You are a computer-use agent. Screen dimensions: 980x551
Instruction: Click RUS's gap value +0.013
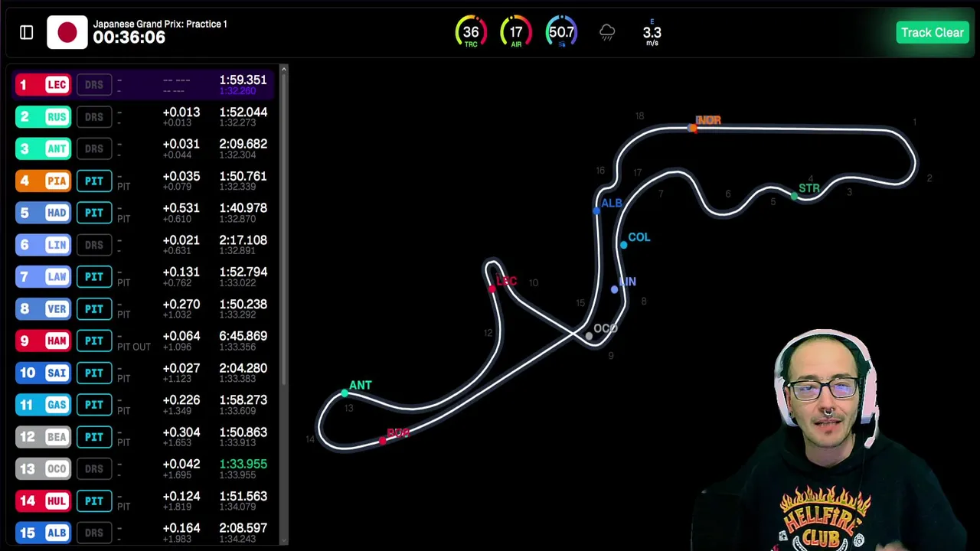(x=181, y=112)
